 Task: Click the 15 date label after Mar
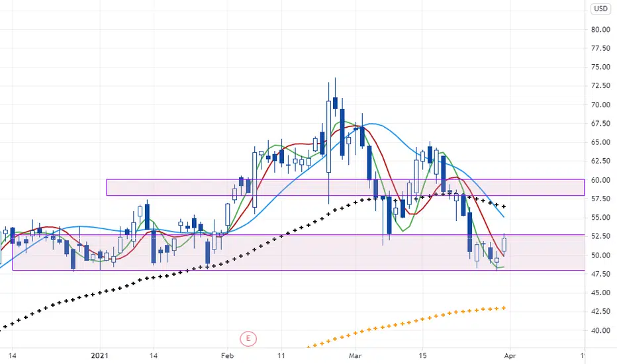click(x=422, y=356)
